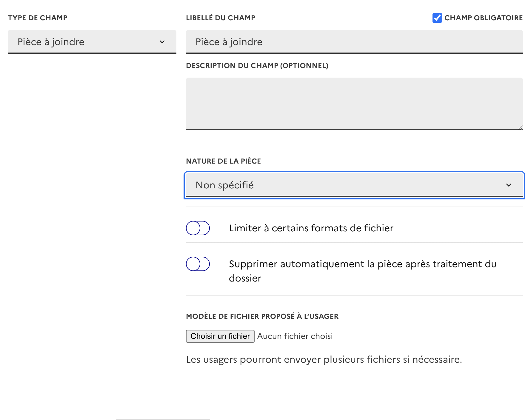Click the textarea resize handle corner

[x=520, y=127]
